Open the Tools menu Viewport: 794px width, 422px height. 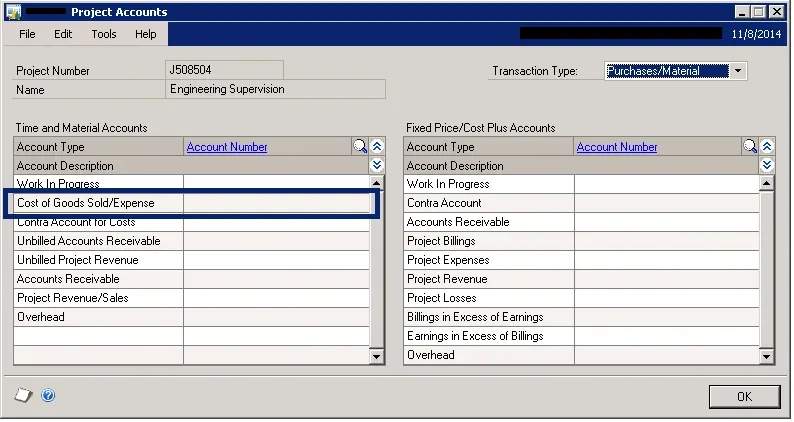(104, 34)
